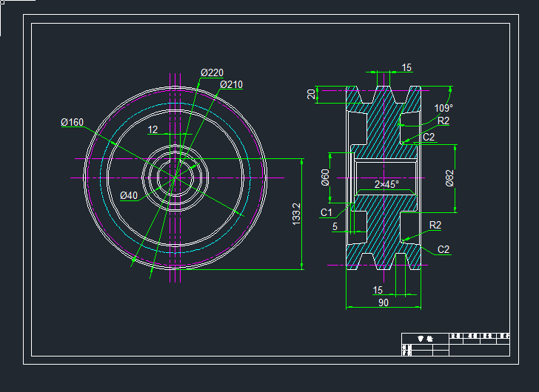Select the title block name cell
The height and width of the screenshot is (392, 539).
pyautogui.click(x=425, y=338)
